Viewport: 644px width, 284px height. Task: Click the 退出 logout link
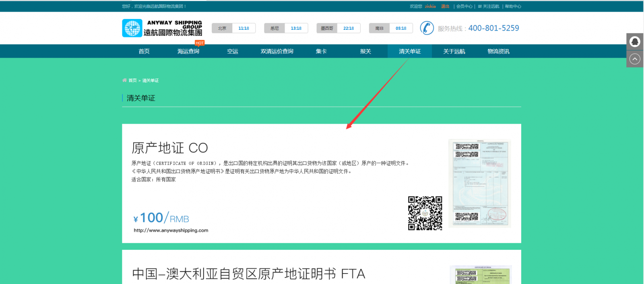[x=445, y=6]
